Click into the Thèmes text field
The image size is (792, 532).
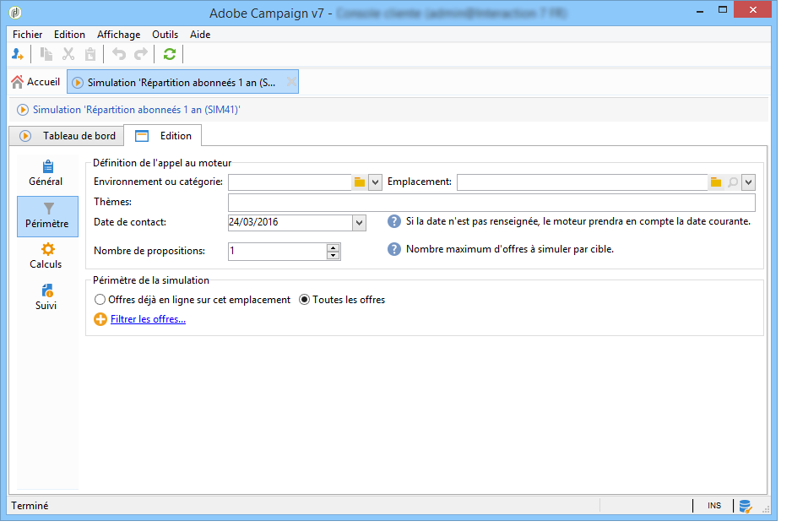491,203
